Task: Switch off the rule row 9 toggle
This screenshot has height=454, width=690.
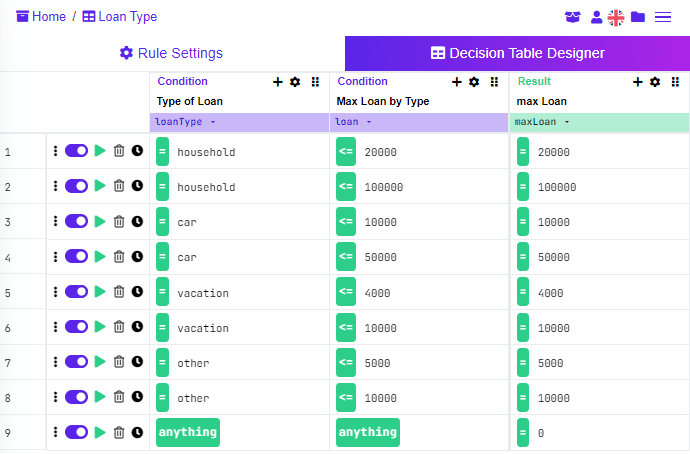Action: (x=77, y=432)
